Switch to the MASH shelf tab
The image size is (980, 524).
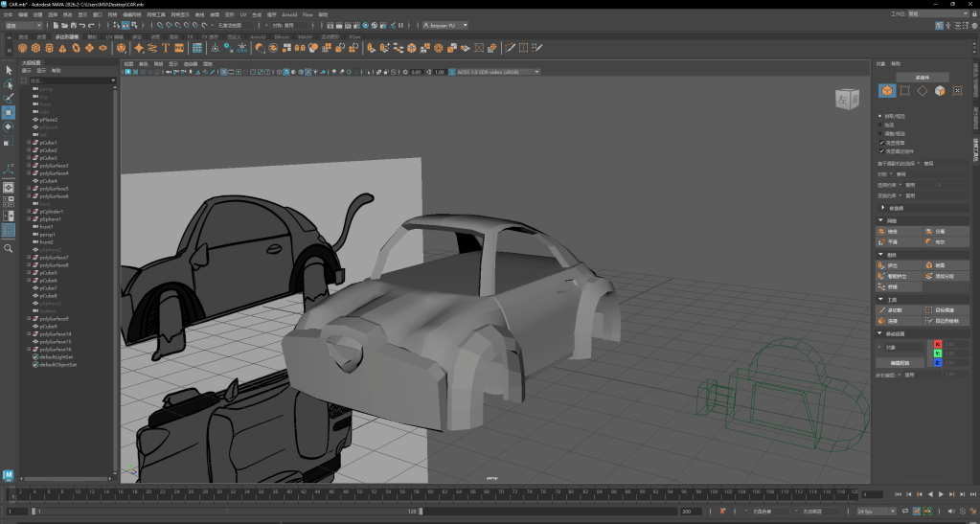pos(305,36)
